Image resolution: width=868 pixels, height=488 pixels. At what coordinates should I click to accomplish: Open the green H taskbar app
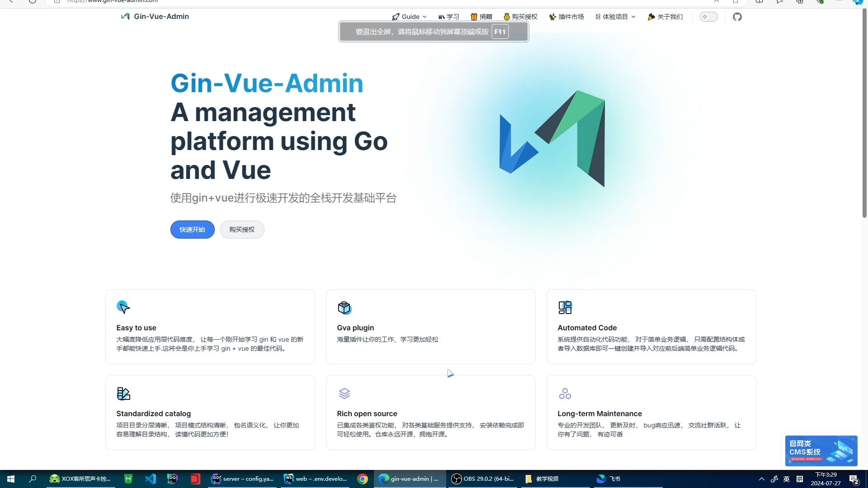(128, 479)
